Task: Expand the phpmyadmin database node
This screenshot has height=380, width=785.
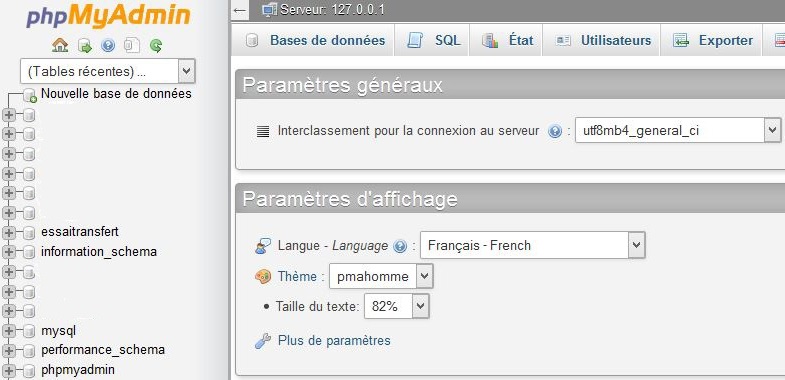Action: 9,370
